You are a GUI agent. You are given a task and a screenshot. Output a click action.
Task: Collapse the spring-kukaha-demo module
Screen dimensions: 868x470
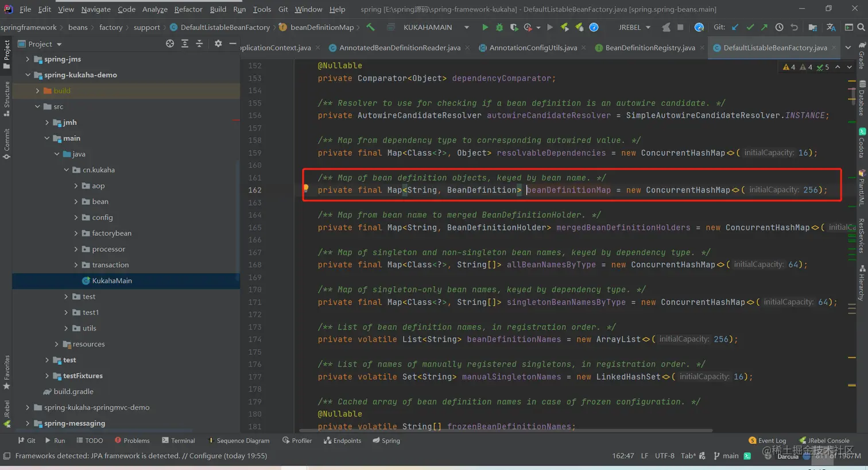(x=28, y=75)
